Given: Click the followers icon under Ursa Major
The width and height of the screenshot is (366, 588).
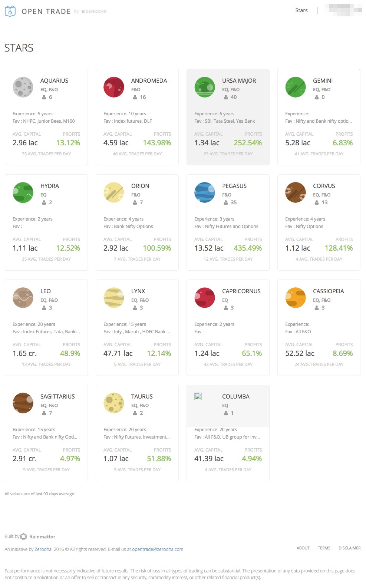Looking at the screenshot, I should [226, 97].
